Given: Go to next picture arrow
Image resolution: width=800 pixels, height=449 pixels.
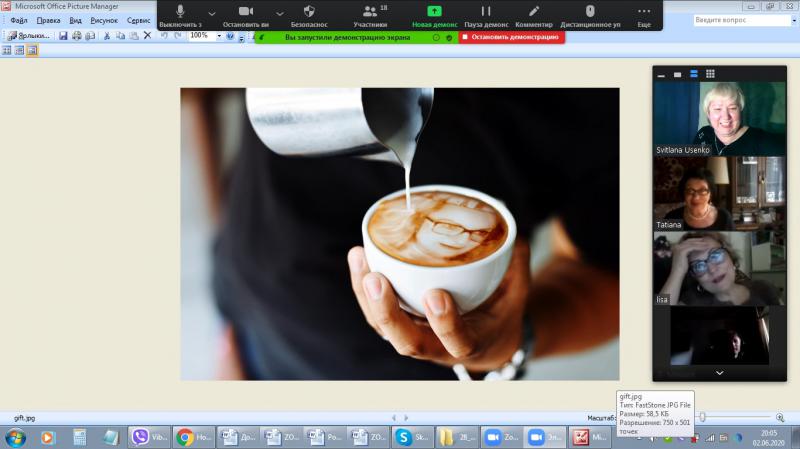Looking at the screenshot, I should pos(406,418).
